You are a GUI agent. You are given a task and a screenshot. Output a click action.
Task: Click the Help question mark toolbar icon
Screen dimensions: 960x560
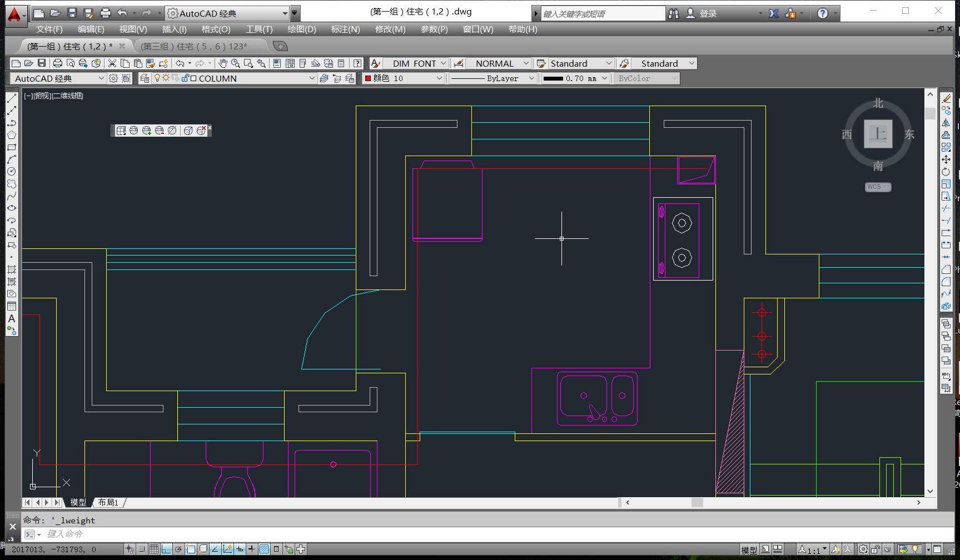coord(357,63)
